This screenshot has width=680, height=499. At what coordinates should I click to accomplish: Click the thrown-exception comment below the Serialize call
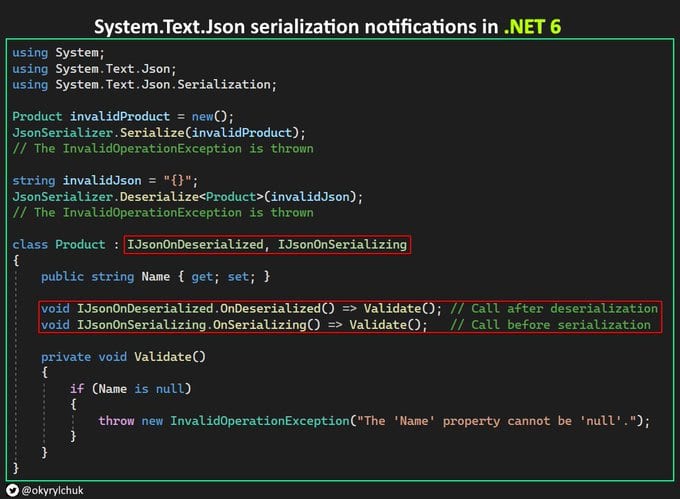coord(163,148)
